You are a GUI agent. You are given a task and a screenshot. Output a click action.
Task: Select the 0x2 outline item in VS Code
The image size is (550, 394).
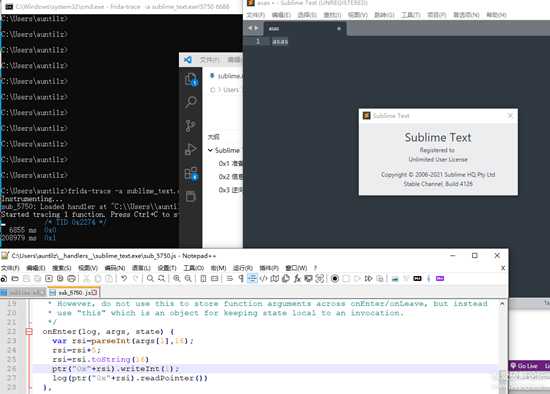click(230, 176)
